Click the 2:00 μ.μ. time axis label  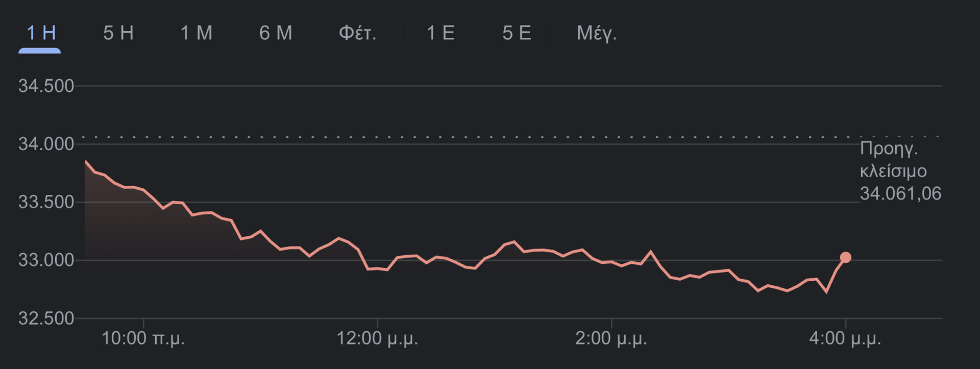click(611, 338)
